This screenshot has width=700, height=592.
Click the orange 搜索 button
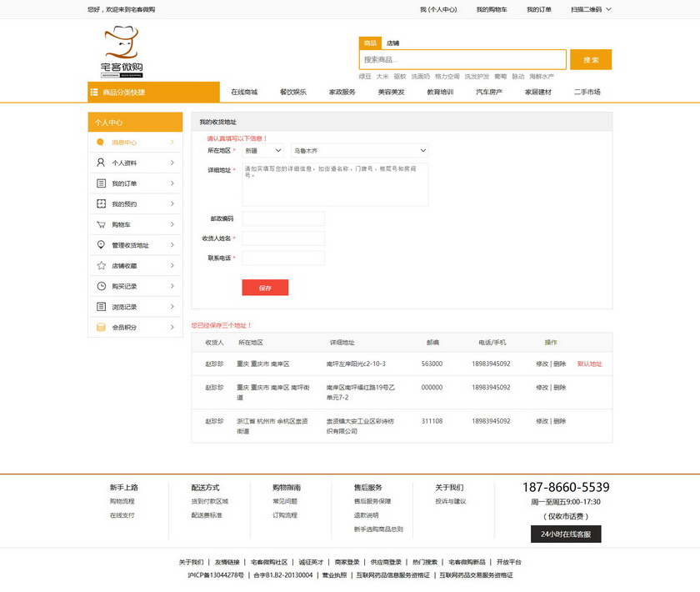click(x=591, y=59)
